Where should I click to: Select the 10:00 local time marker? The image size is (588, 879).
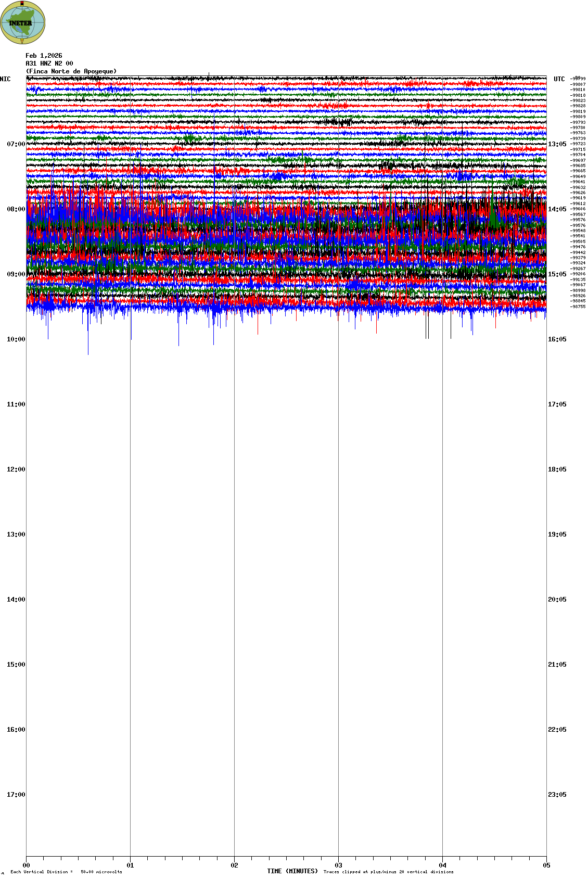16,339
